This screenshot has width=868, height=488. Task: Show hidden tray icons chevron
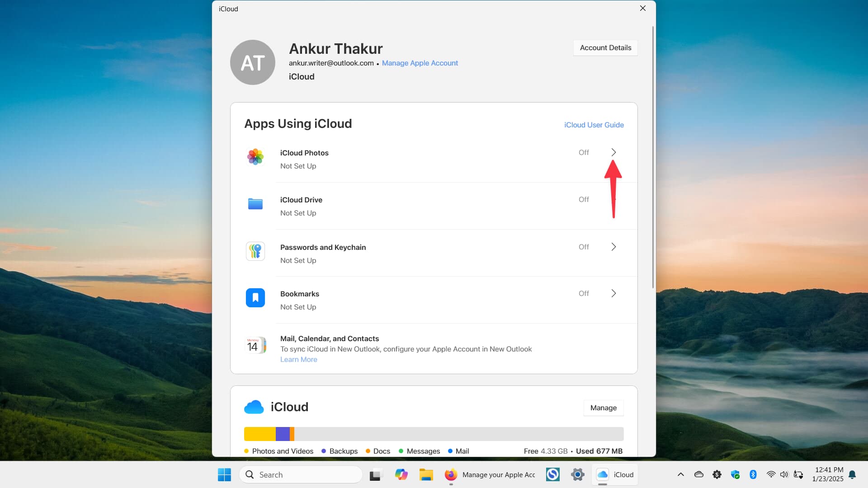[x=680, y=474]
